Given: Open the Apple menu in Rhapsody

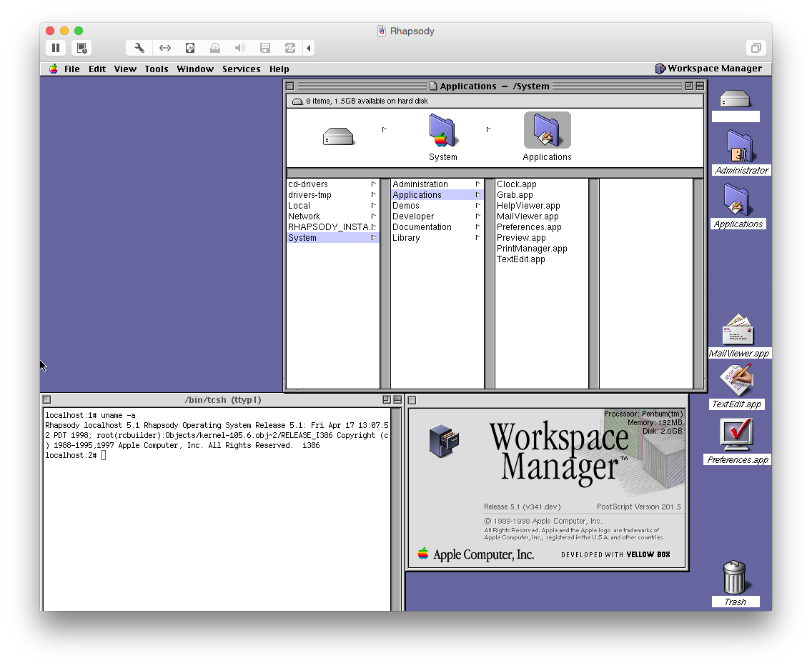Looking at the screenshot, I should (x=54, y=69).
